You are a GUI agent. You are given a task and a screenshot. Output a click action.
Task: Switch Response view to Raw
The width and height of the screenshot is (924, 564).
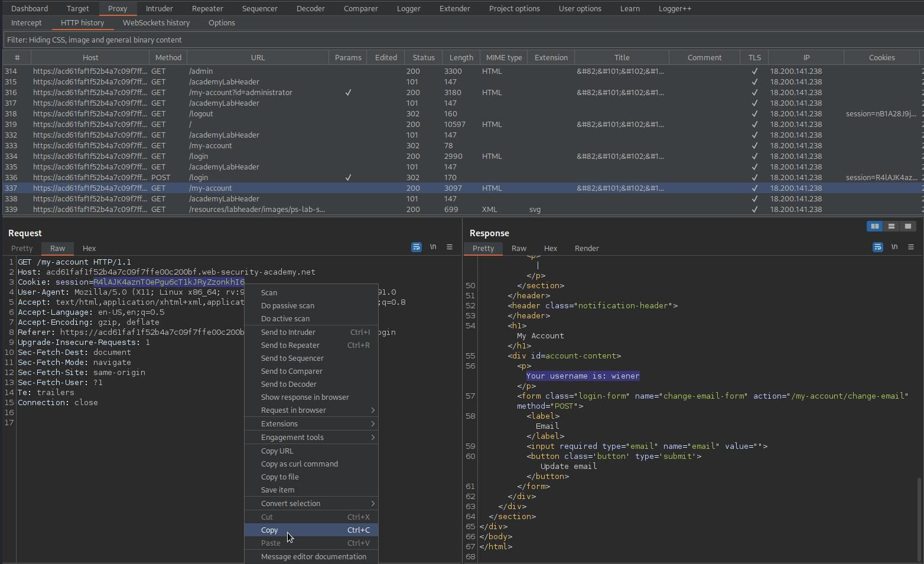click(519, 249)
